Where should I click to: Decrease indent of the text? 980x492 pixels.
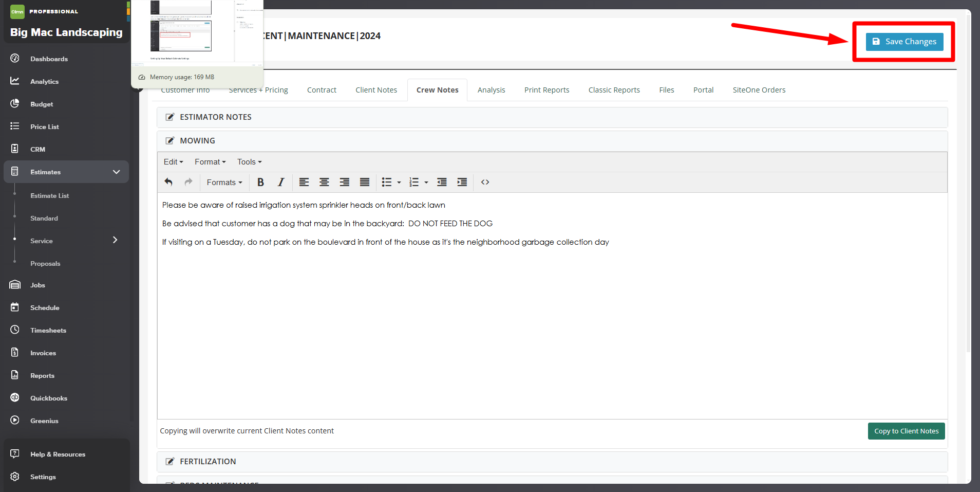point(442,182)
